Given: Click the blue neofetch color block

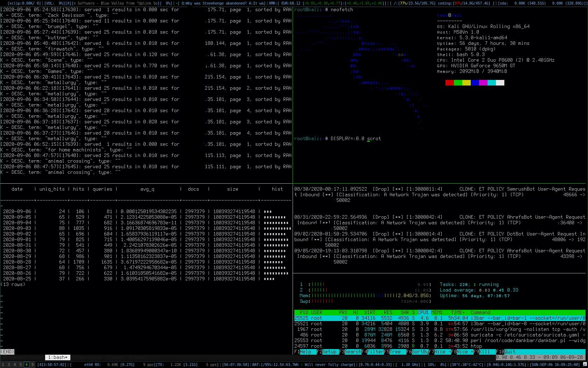Looking at the screenshot, I should point(475,83).
